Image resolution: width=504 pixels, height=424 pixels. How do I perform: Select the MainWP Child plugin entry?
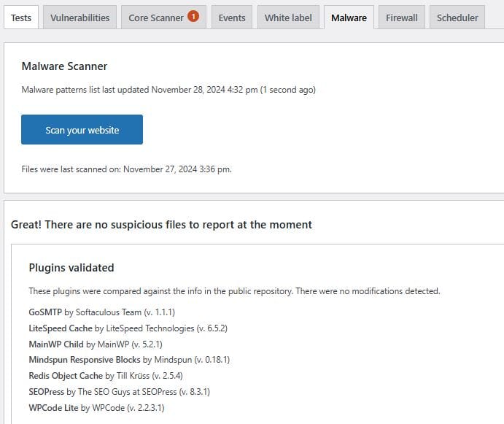pos(96,344)
